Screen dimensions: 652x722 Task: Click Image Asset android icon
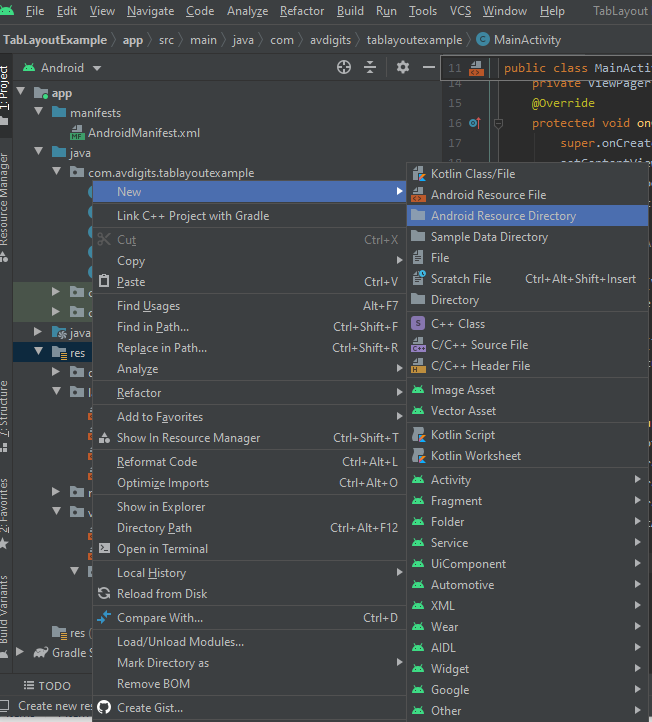[x=418, y=390]
